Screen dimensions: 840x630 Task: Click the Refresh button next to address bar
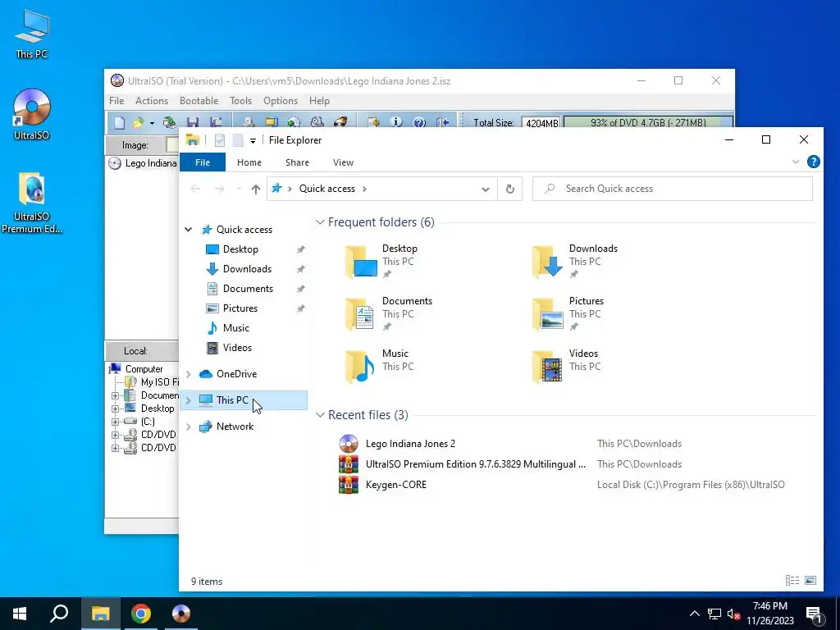tap(510, 189)
